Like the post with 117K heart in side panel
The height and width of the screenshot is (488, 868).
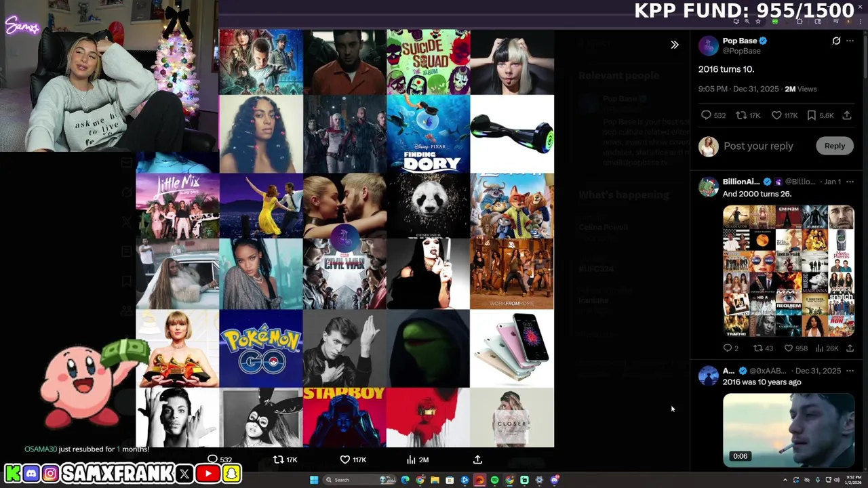(x=776, y=115)
